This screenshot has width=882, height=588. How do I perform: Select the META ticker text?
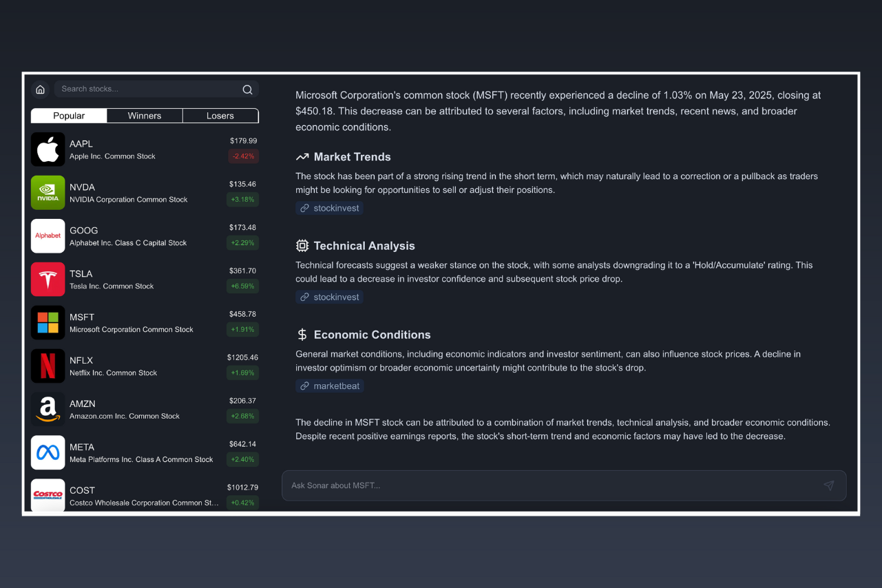click(82, 448)
